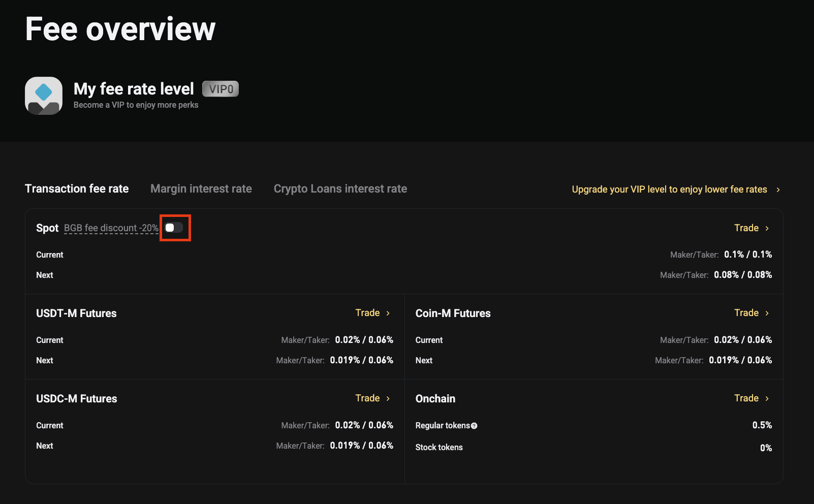Screen dimensions: 814x504
Task: Click the Coin-M Futures heading
Action: pyautogui.click(x=453, y=313)
